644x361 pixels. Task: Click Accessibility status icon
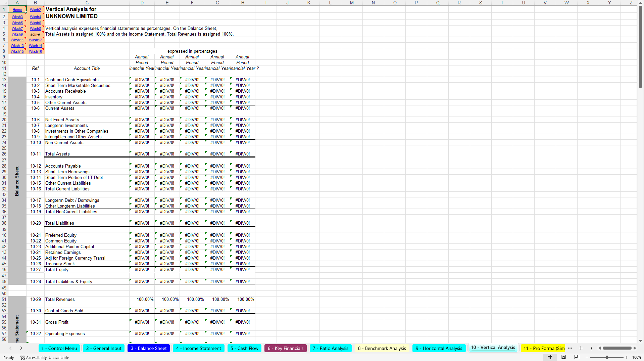coord(23,358)
